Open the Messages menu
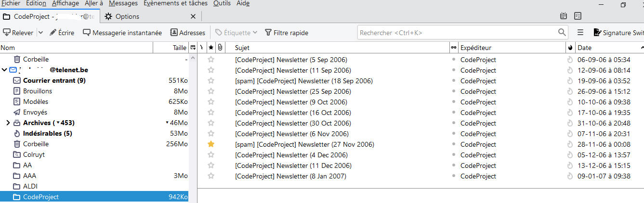Viewport: 644px width, 203px height. (123, 3)
